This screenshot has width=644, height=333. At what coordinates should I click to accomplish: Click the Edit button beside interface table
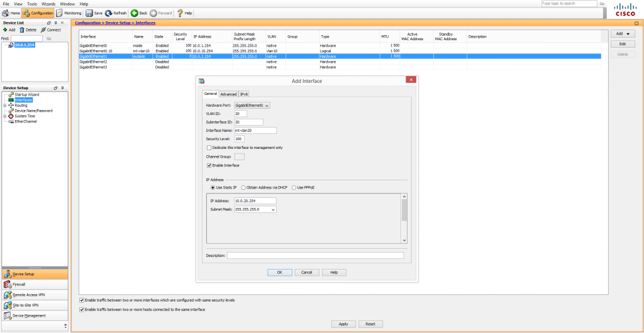(x=623, y=44)
